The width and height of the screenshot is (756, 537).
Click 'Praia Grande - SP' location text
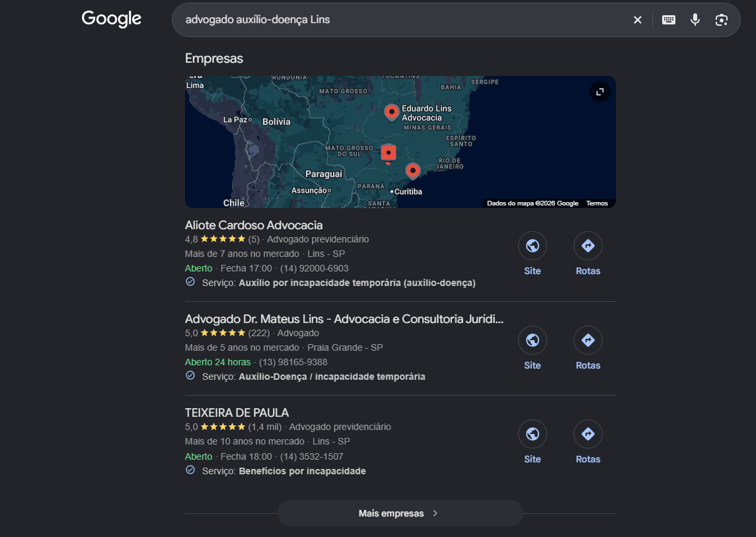coord(345,347)
